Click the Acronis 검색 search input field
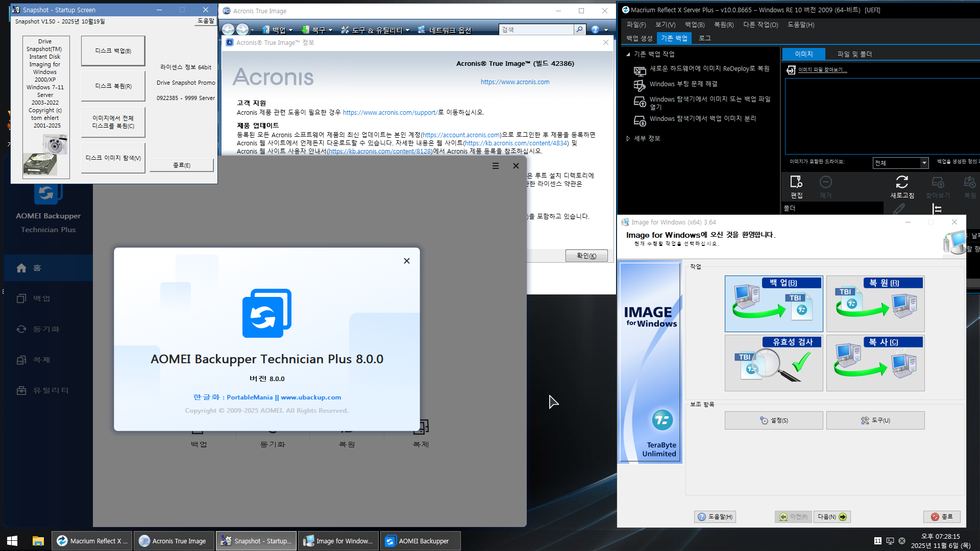 pos(536,30)
